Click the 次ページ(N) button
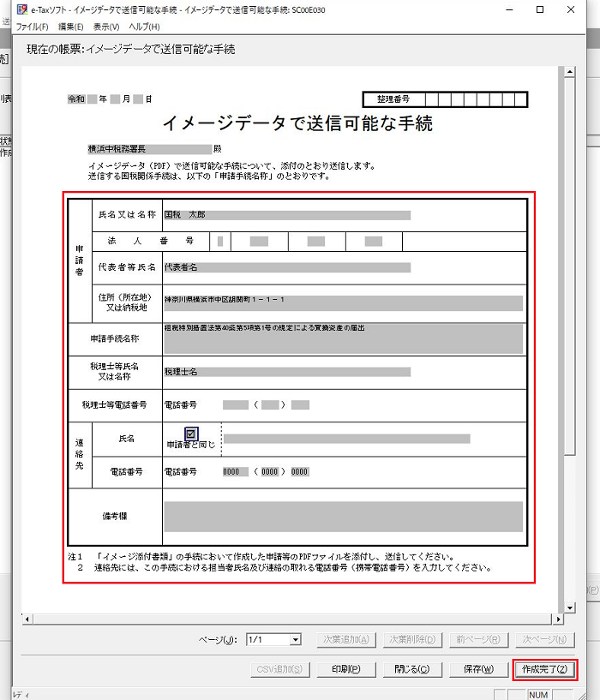The image size is (600, 700). coord(544,640)
